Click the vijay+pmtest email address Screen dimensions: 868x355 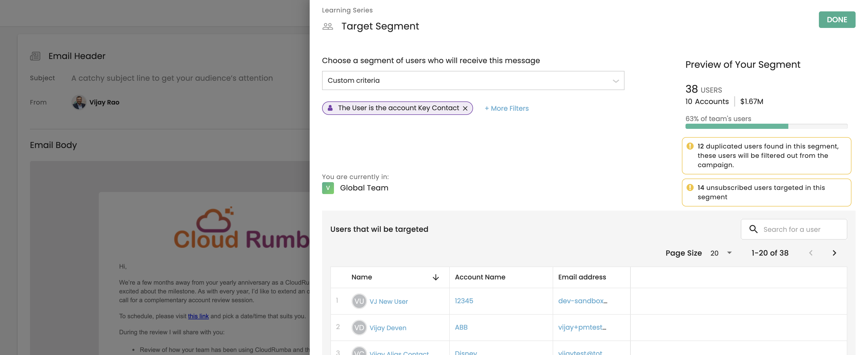(582, 327)
